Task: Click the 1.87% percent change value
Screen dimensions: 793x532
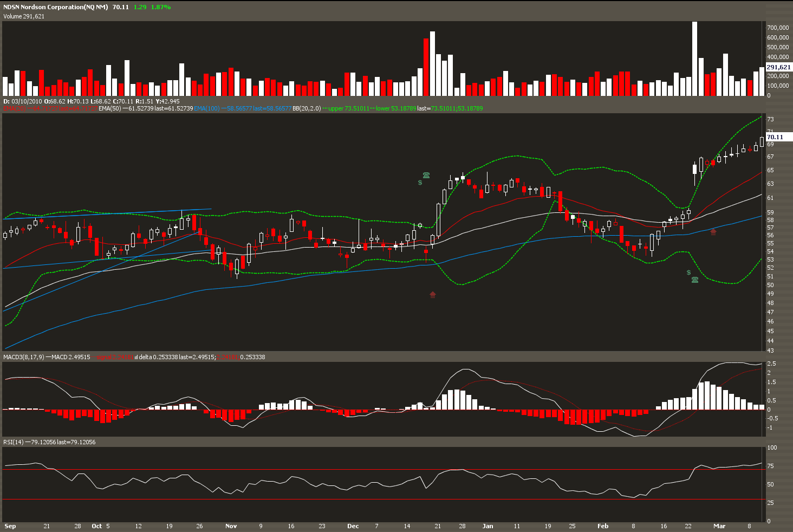Action: 161,7
